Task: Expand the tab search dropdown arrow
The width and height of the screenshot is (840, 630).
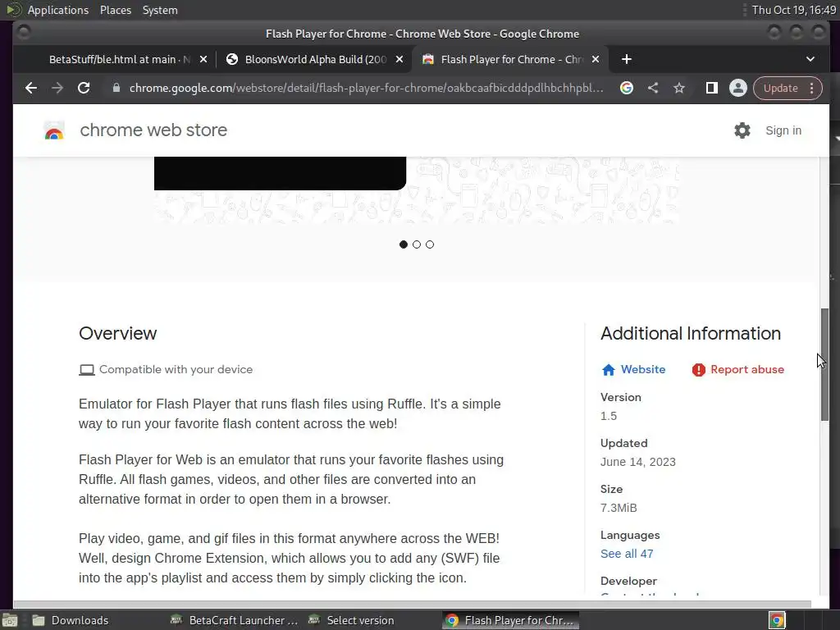Action: 810,59
